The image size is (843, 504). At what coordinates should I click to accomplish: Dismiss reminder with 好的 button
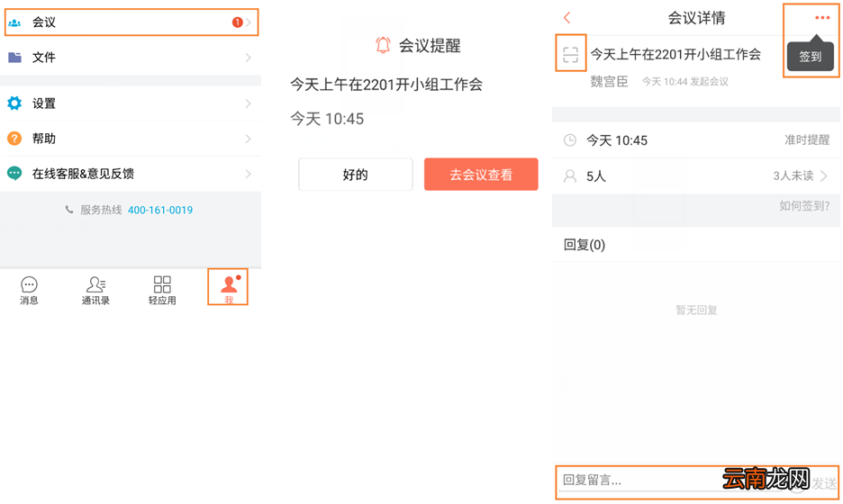coord(356,174)
